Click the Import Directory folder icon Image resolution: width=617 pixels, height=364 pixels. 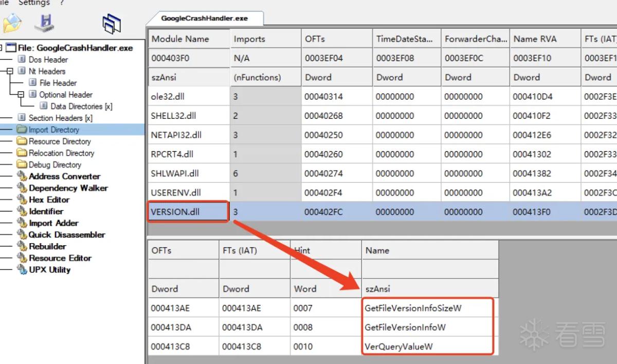[x=22, y=130]
